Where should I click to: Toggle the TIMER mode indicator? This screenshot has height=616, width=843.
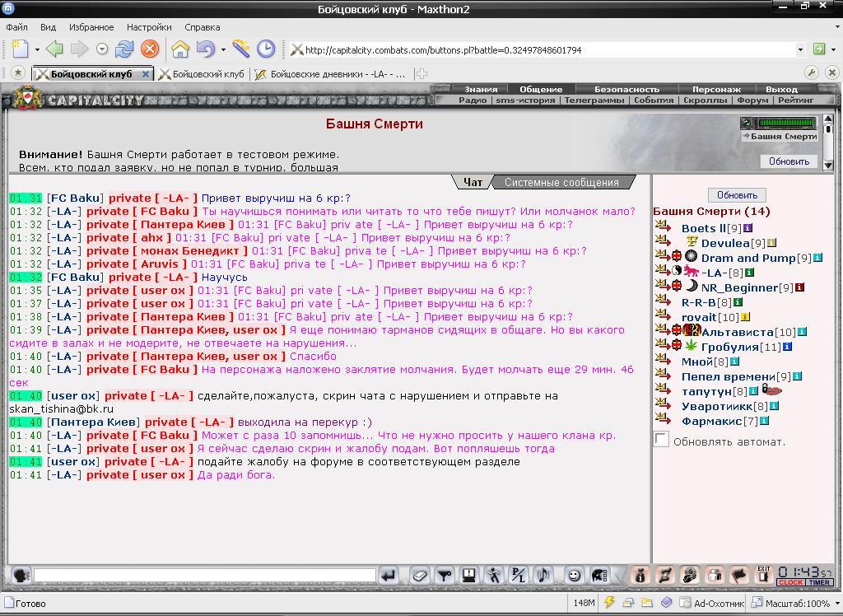click(x=819, y=582)
